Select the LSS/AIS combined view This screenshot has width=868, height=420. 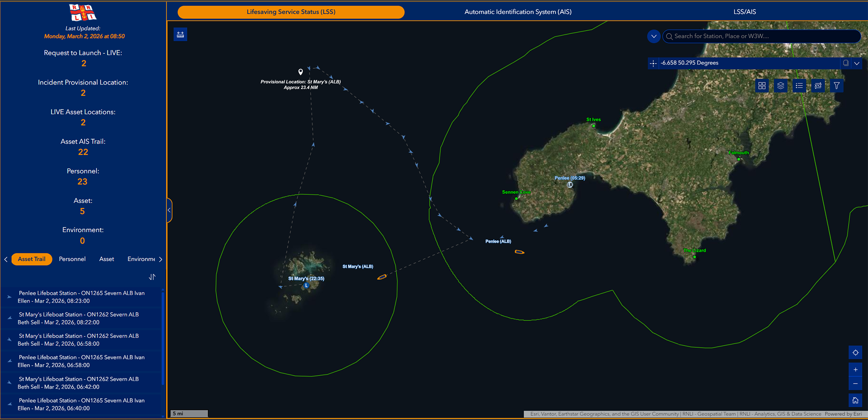point(745,12)
